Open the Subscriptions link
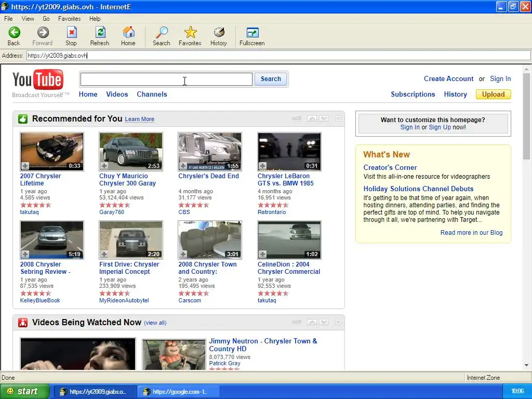Viewport: 532px width, 399px height. coord(413,95)
